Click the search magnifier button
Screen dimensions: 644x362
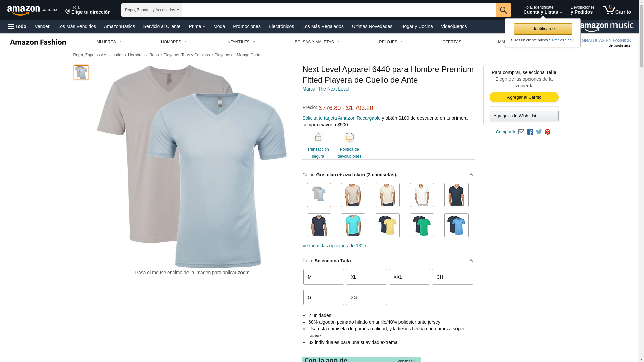pos(503,10)
